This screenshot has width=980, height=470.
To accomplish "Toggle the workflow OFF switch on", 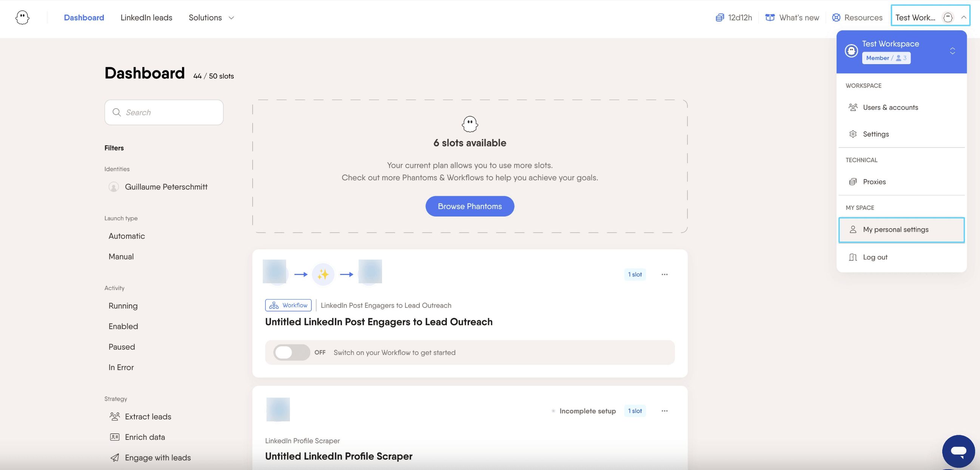I will tap(291, 352).
